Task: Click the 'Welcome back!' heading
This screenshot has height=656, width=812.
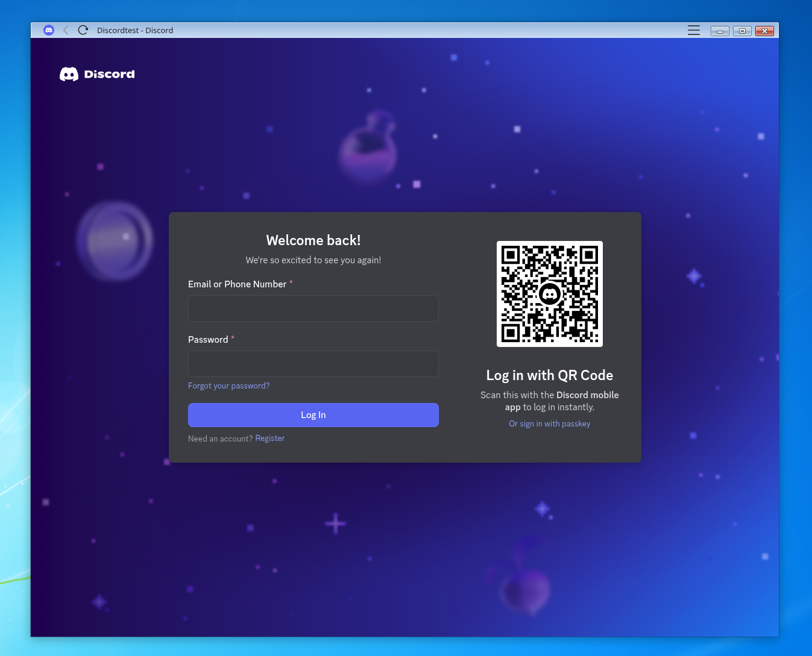Action: (x=313, y=240)
